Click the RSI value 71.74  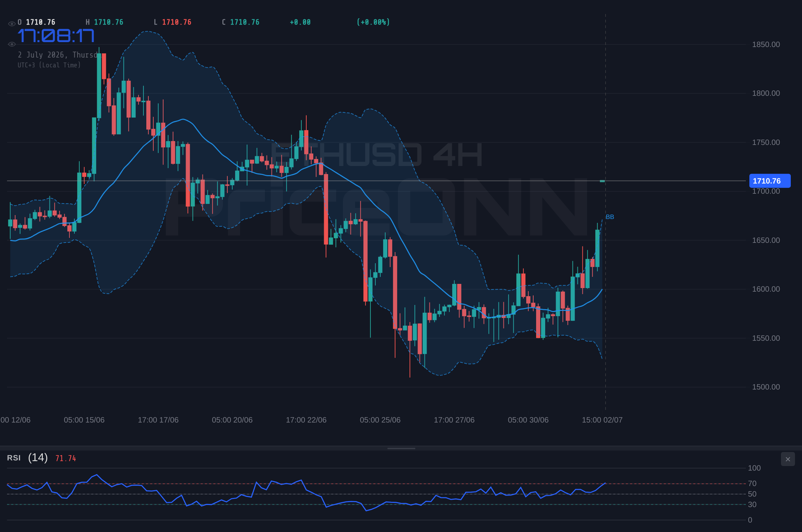pyautogui.click(x=66, y=458)
